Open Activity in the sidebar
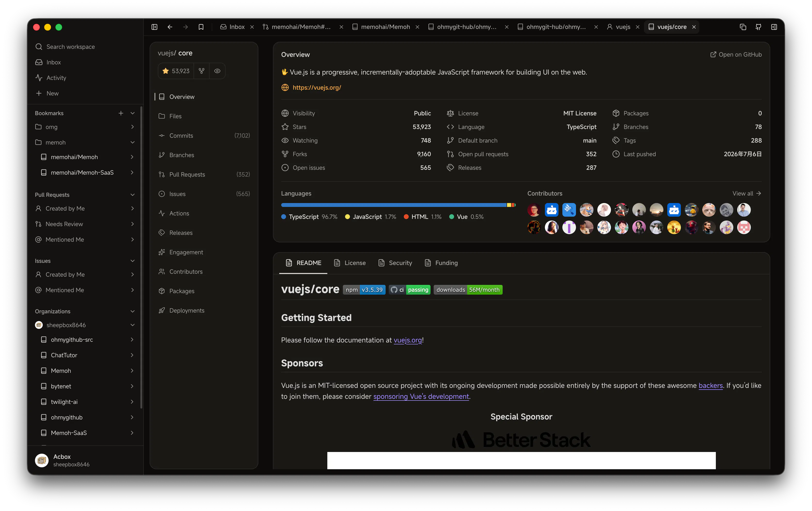Screen dimensions: 812x511 (85, 77)
